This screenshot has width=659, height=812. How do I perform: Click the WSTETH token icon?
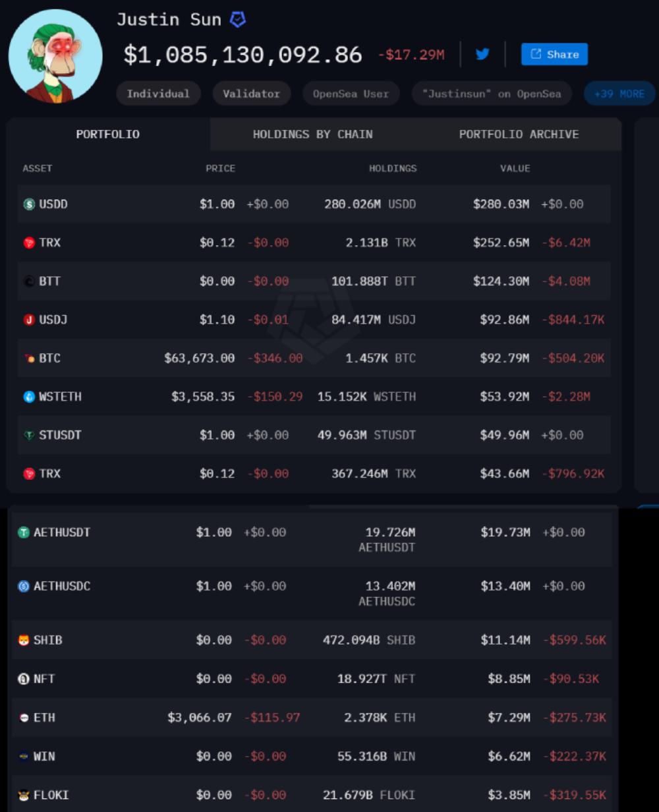click(29, 397)
